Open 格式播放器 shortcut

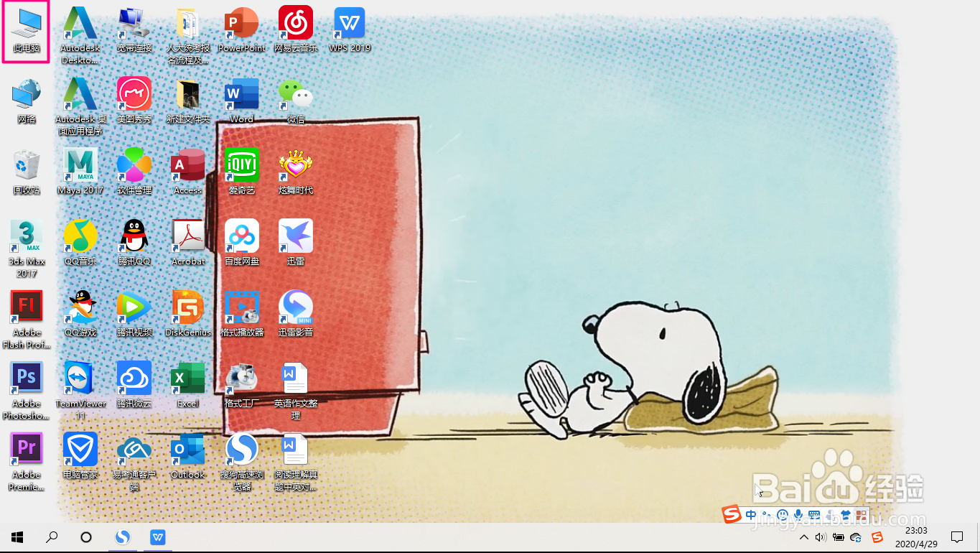(242, 315)
